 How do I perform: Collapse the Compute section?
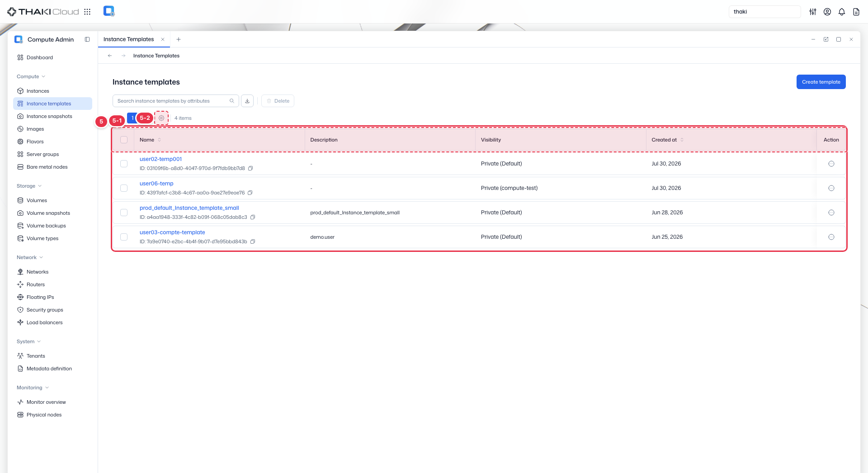click(31, 76)
